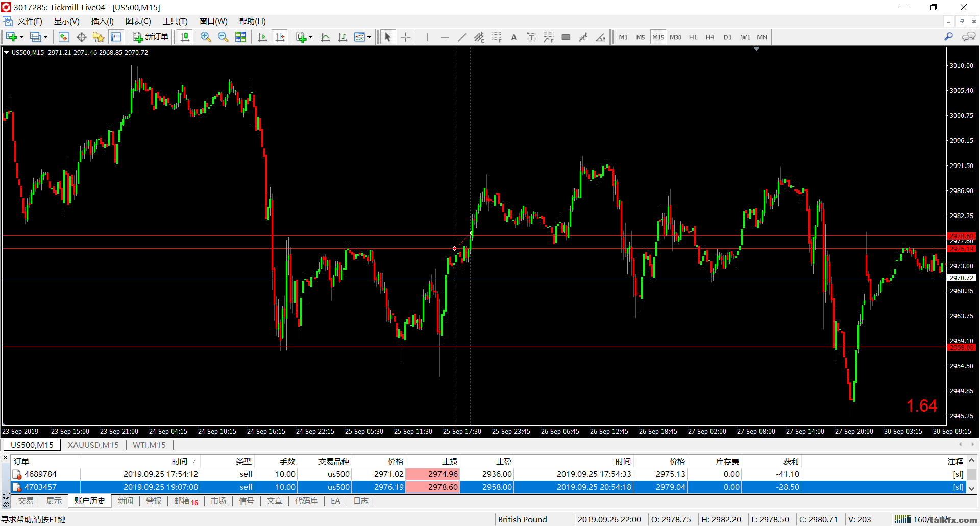Screen dimensions: 980x526
Task: Open the 帮助(H) menu
Action: click(x=253, y=21)
